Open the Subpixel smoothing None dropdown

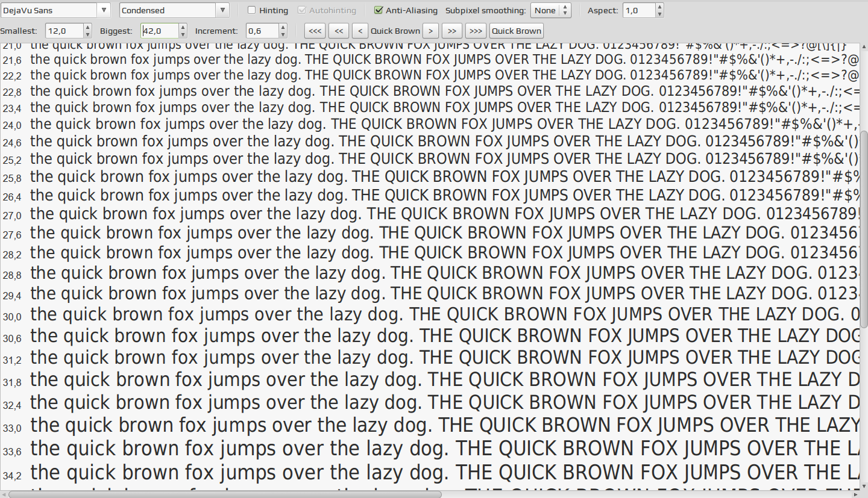(550, 10)
